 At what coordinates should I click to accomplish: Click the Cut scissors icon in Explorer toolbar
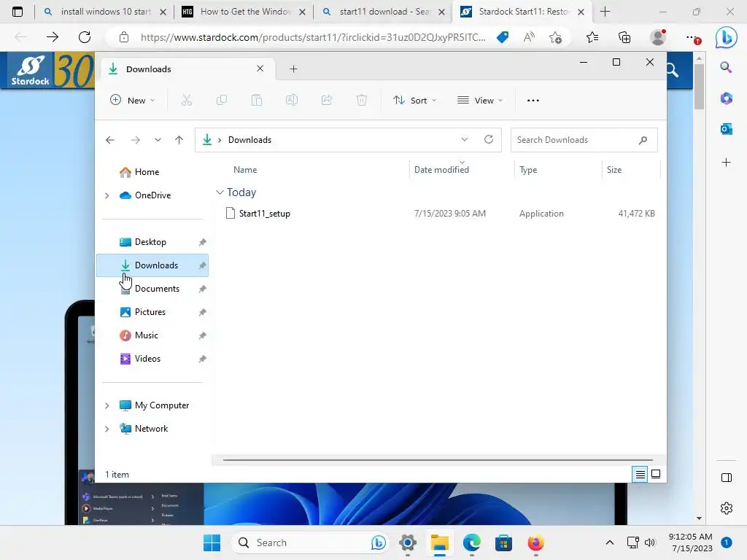click(186, 101)
